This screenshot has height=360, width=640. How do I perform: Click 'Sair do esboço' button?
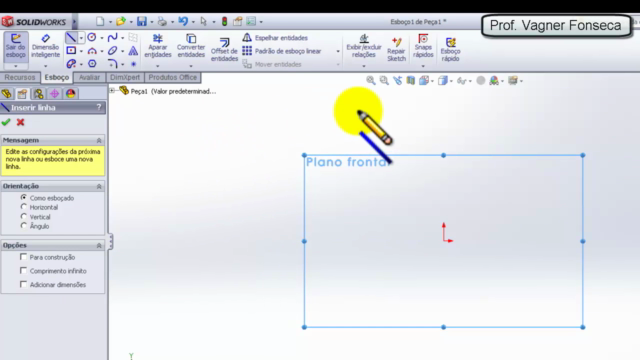[x=16, y=46]
